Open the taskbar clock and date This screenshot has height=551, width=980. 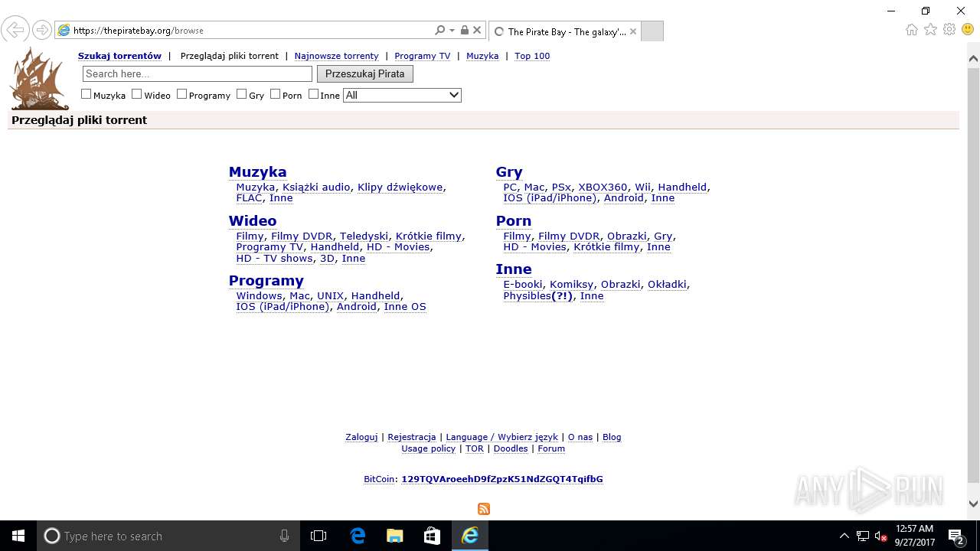click(x=914, y=536)
